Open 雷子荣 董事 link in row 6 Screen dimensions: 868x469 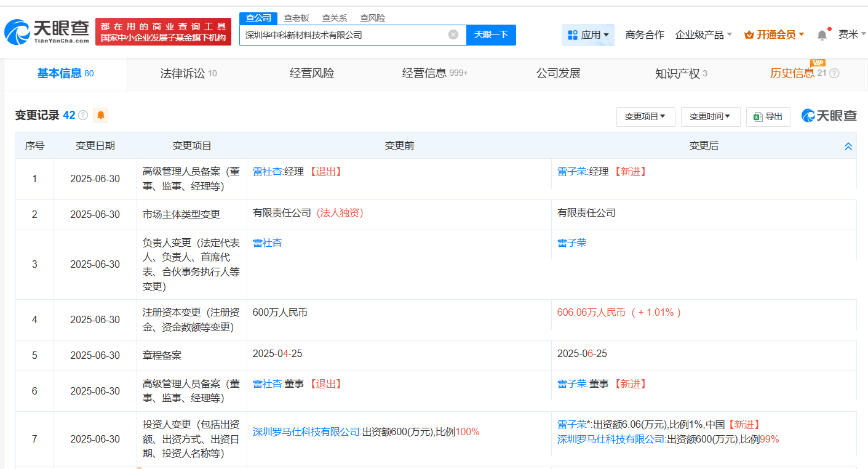point(571,384)
